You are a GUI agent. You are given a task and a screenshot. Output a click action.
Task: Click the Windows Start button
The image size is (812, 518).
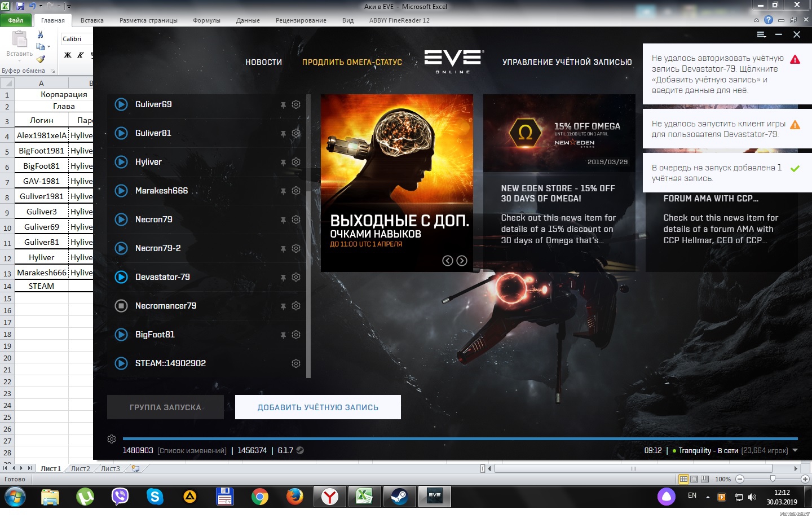[x=15, y=497]
